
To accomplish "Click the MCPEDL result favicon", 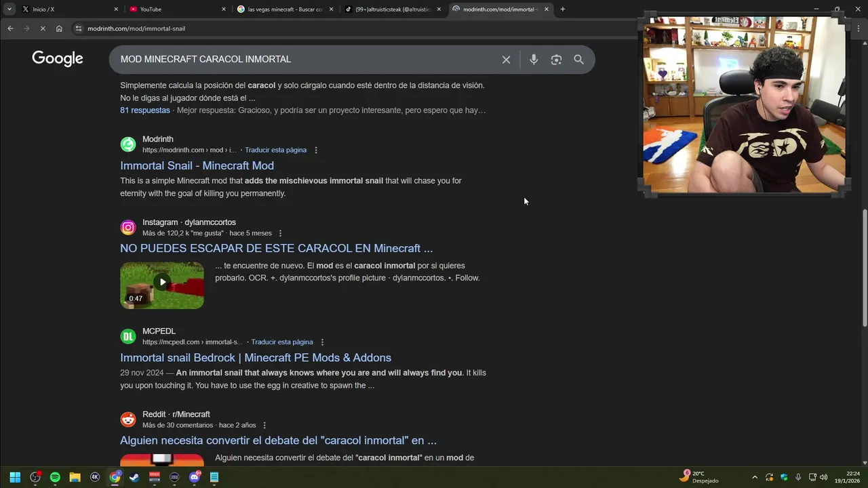I will tap(128, 336).
